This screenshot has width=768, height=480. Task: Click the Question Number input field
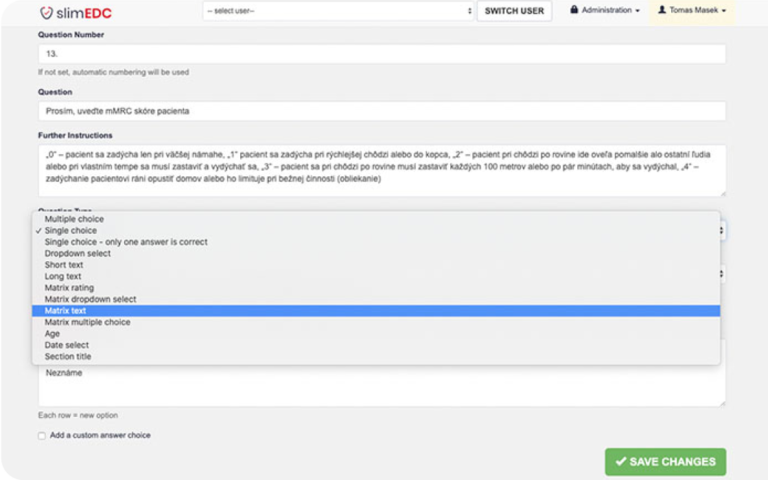[382, 54]
